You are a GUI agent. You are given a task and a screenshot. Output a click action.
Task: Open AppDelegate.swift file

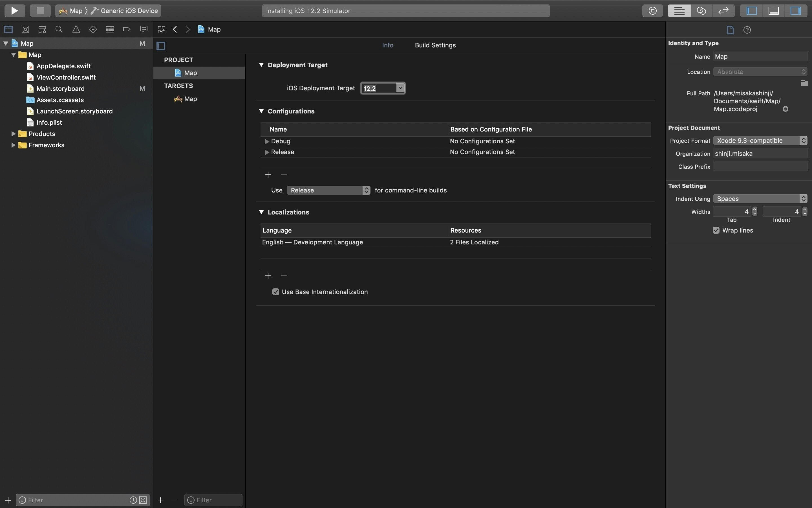coord(63,66)
